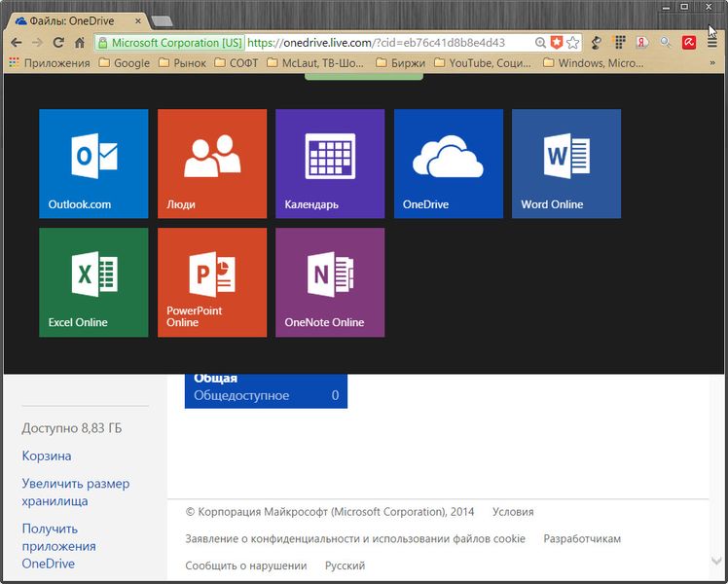Launch Excel Online tile
The width and height of the screenshot is (728, 584).
tap(93, 282)
